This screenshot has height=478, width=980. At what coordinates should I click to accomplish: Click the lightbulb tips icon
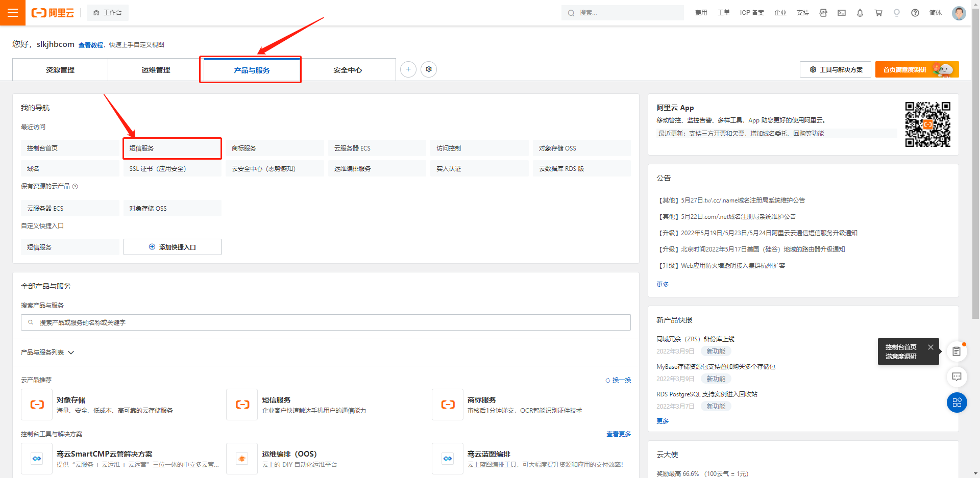(x=897, y=13)
